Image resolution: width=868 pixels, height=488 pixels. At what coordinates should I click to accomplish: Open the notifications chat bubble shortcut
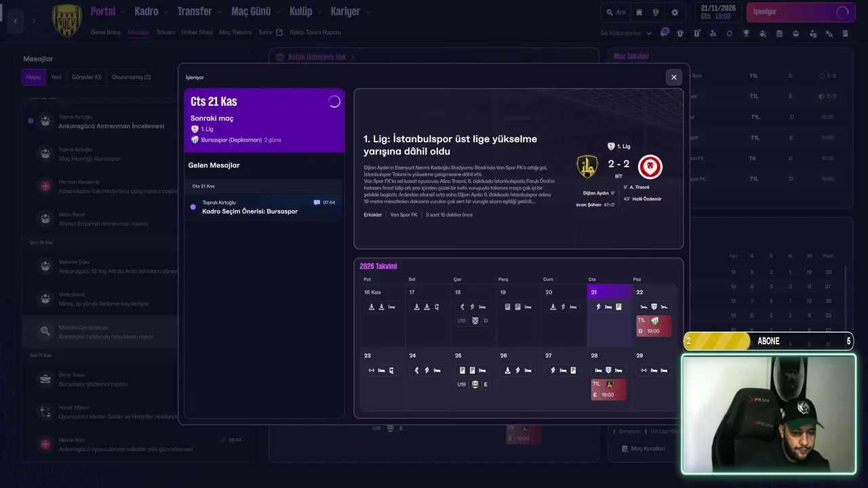(x=665, y=33)
